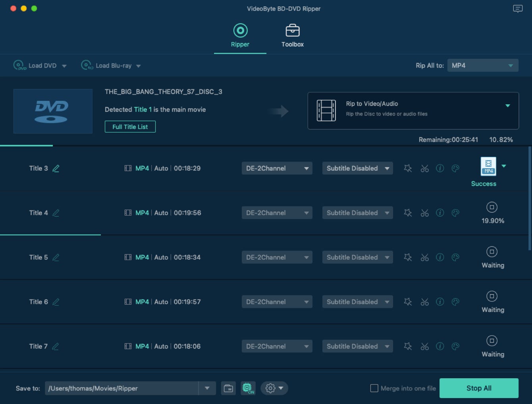The image size is (532, 404).
Task: Click Title 3 scissors cut icon
Action: tap(424, 168)
